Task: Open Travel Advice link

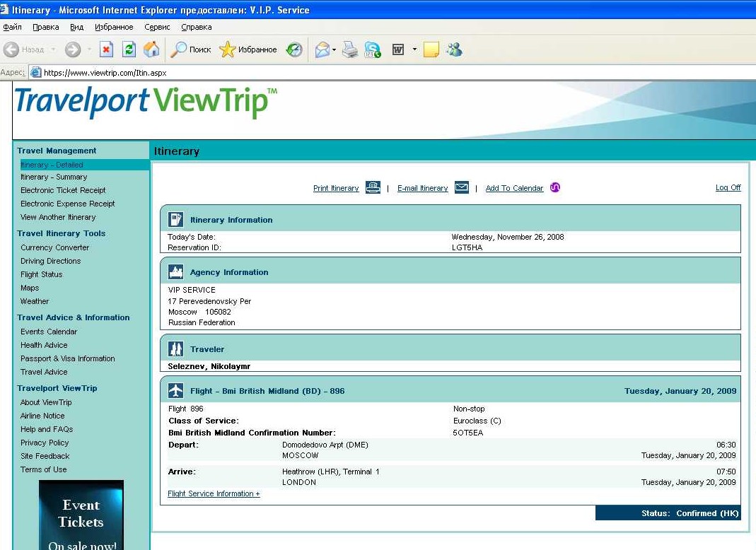Action: [44, 372]
